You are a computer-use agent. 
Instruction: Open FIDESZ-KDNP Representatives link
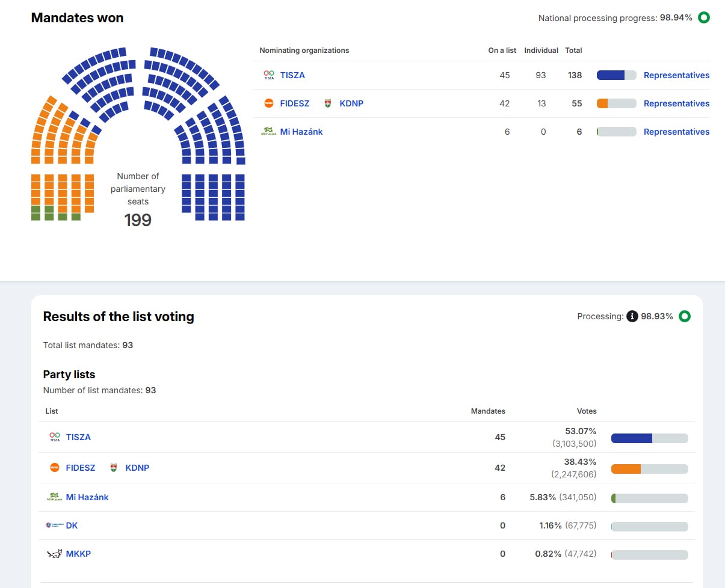point(676,103)
